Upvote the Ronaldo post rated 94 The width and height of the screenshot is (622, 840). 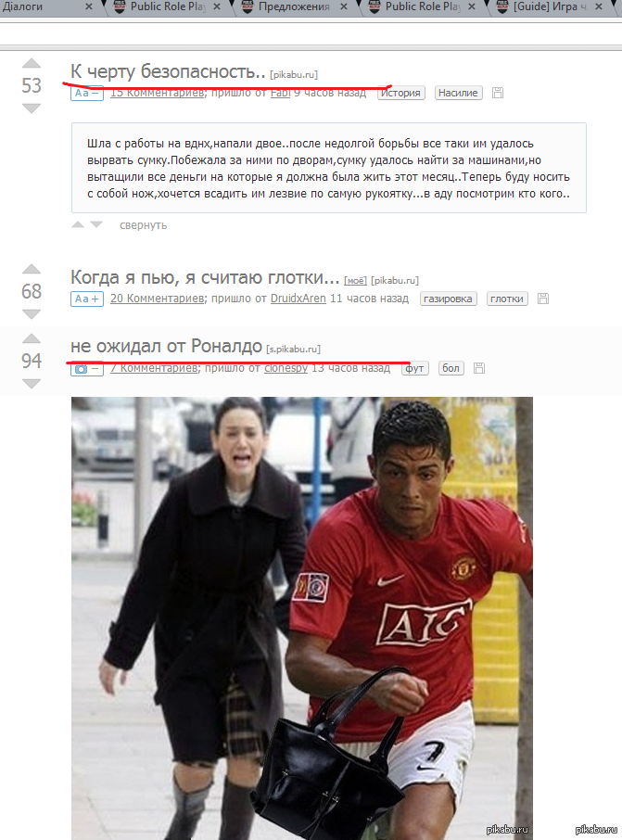click(32, 338)
